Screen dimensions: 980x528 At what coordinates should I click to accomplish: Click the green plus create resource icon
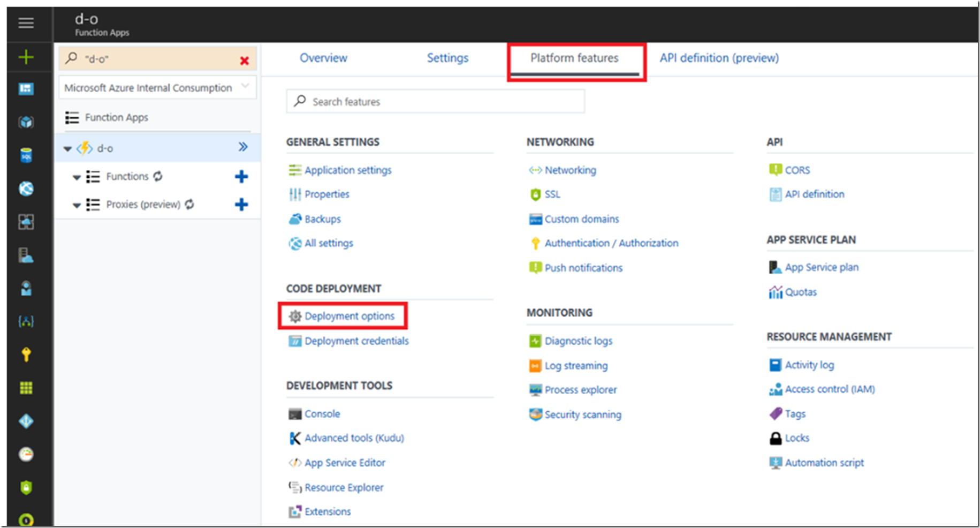(x=26, y=57)
